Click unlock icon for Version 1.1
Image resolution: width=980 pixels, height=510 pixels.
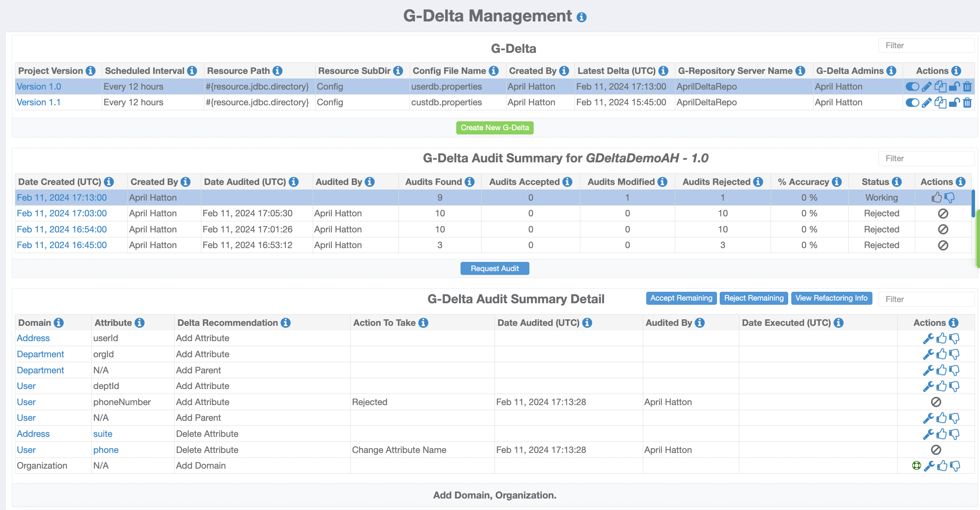(954, 103)
